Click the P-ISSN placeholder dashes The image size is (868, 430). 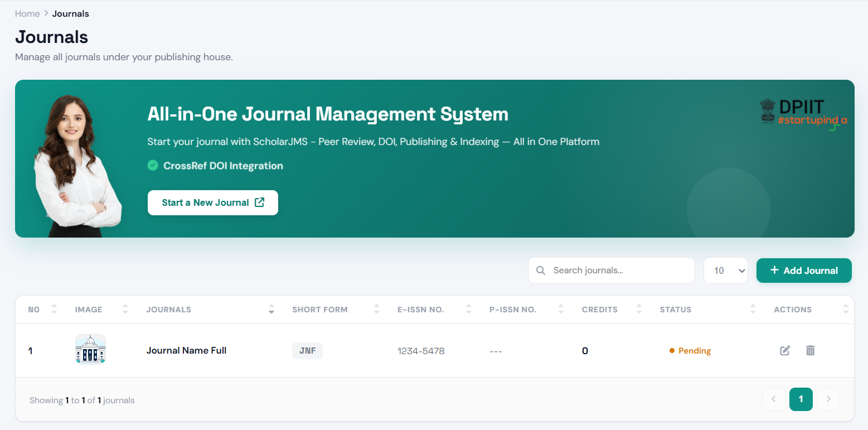[496, 351]
